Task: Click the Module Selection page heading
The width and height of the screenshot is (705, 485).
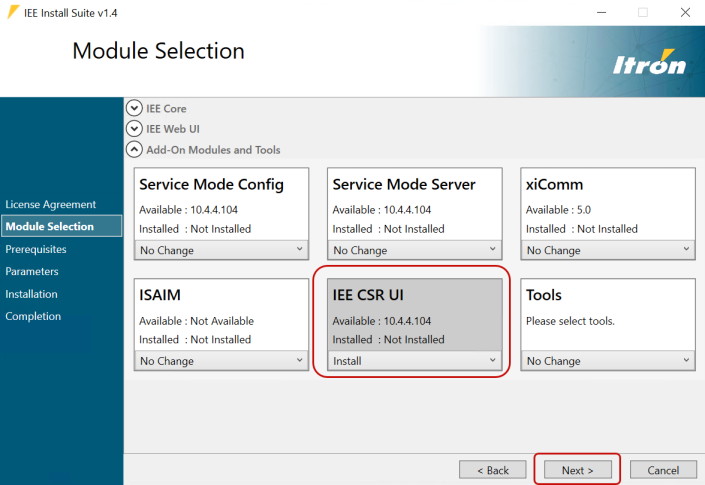Action: pos(158,51)
